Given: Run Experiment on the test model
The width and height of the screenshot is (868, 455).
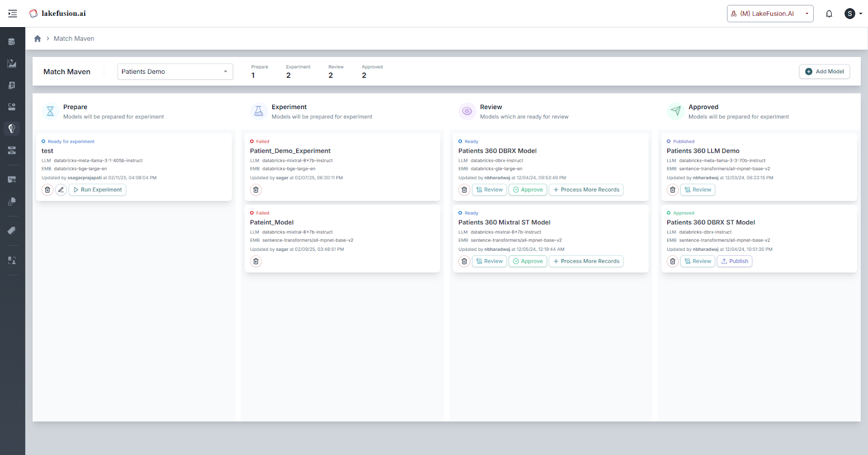Looking at the screenshot, I should [x=98, y=190].
